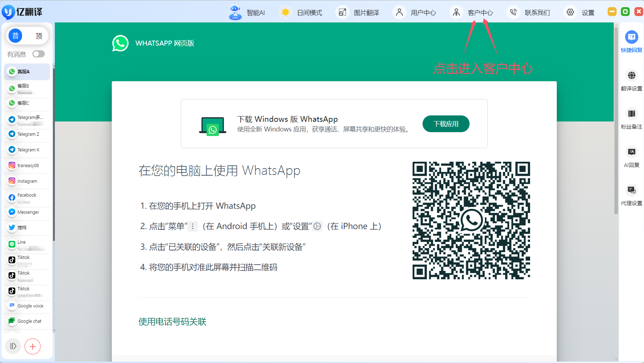Viewport: 644px width, 363px height.
Task: Switch on the 有消息 filter
Action: click(x=38, y=54)
